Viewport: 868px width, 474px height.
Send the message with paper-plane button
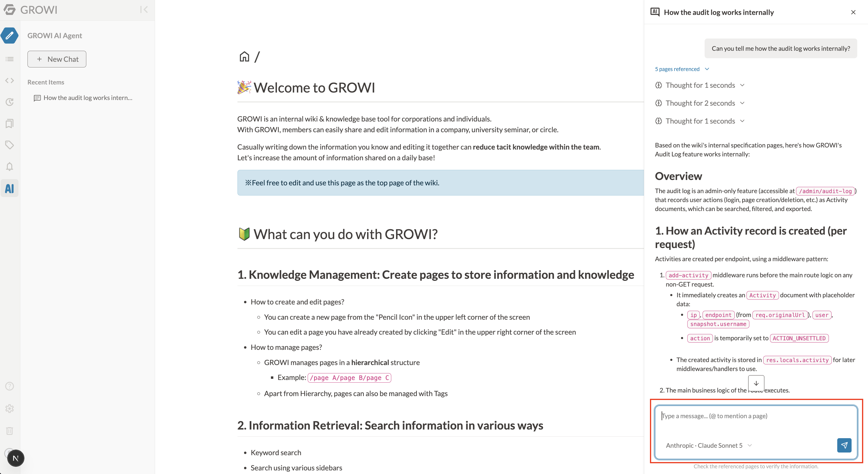tap(844, 445)
